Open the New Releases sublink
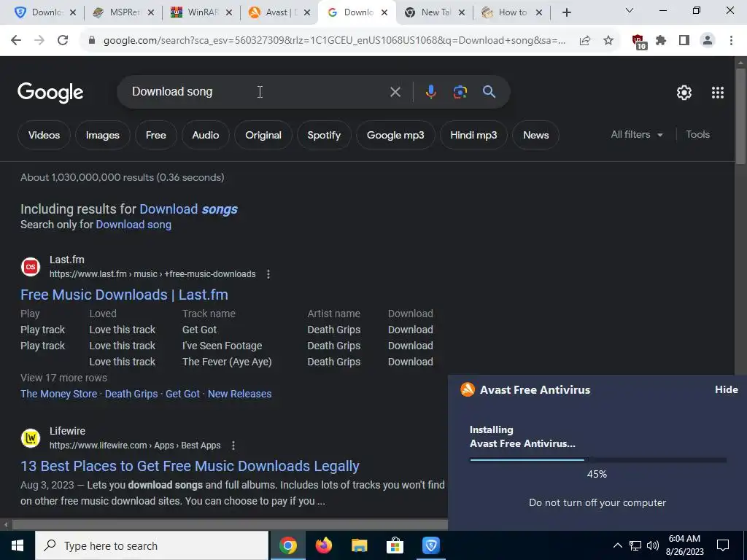747x560 pixels. (239, 394)
